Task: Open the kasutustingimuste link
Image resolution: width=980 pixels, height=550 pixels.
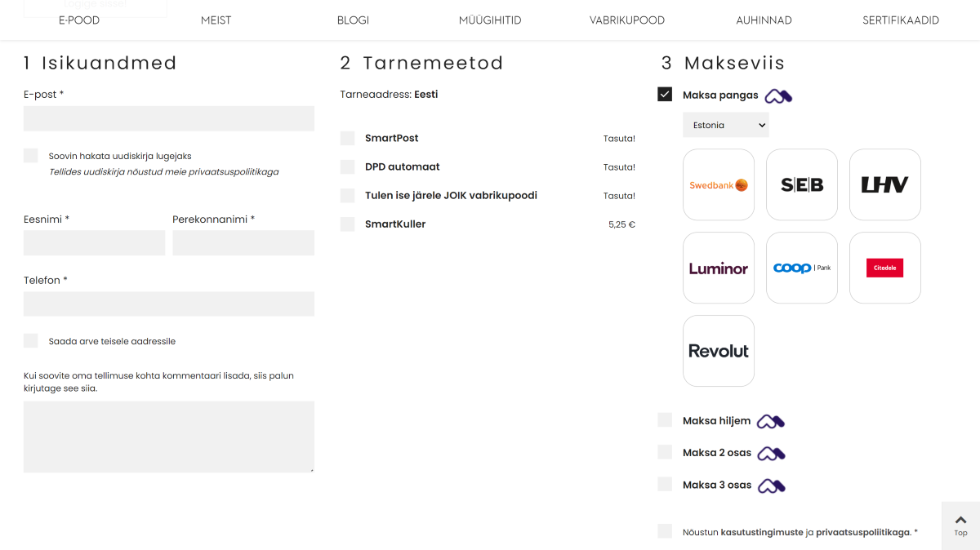Action: [762, 532]
